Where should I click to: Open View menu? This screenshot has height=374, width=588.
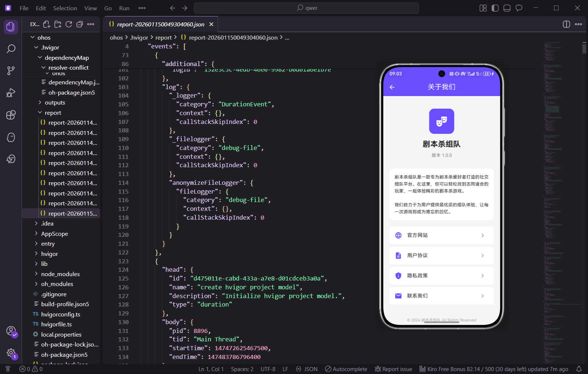[90, 8]
